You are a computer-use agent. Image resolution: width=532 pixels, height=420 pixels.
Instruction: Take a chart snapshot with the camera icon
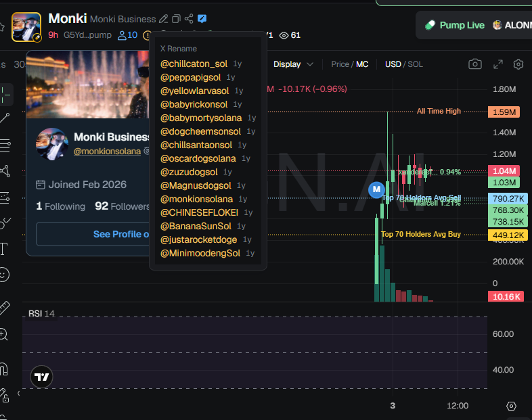pyautogui.click(x=475, y=64)
